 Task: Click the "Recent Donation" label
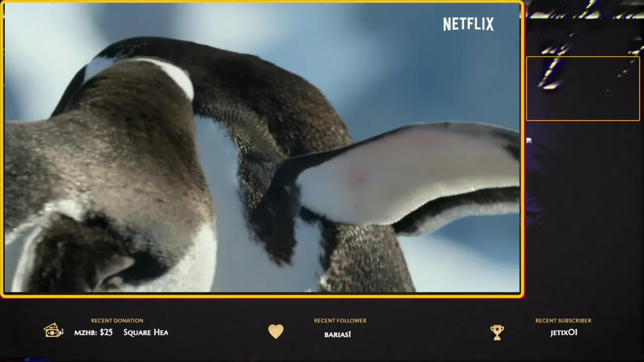[x=117, y=320]
